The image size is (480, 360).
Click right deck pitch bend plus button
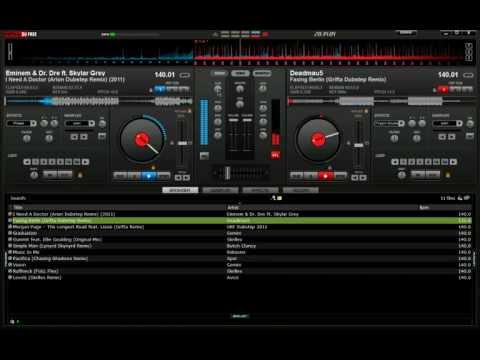pos(363,178)
